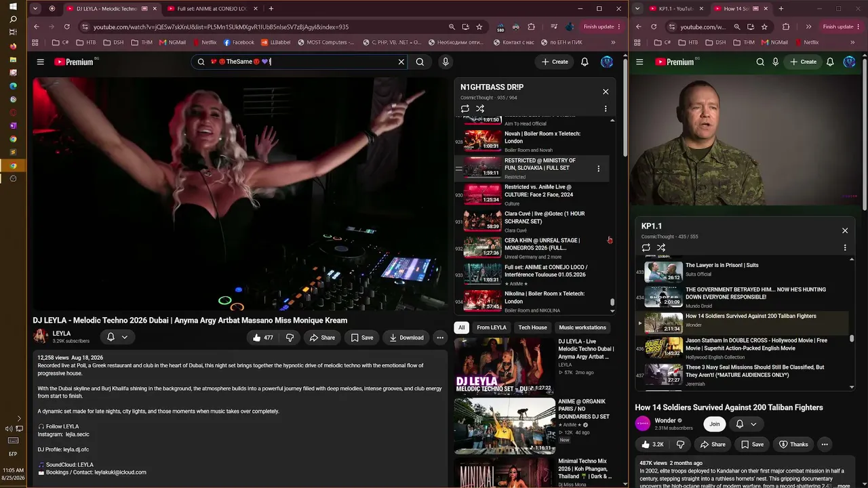This screenshot has width=868, height=488.
Task: Click Download under the DJ LEYLA video
Action: (x=406, y=338)
